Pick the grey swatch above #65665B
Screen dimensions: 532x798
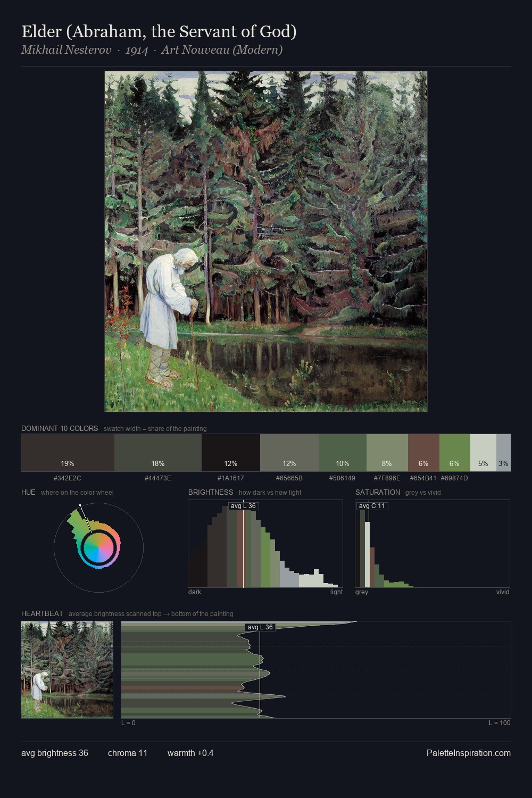289,453
